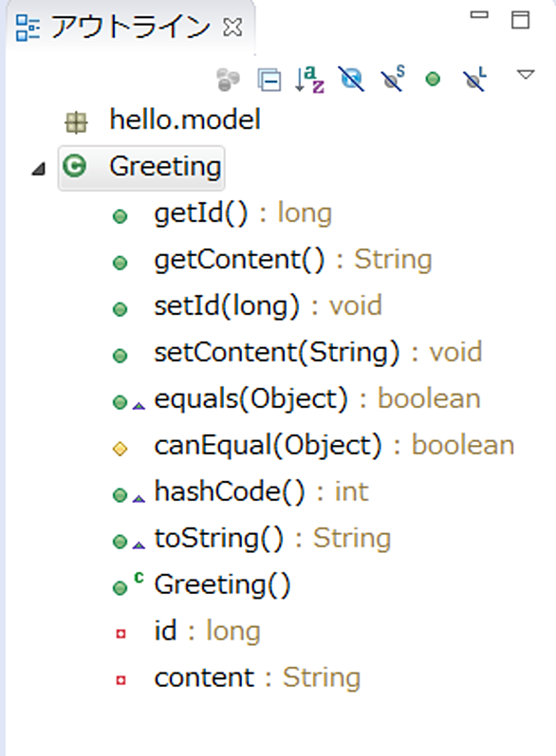Image resolution: width=556 pixels, height=756 pixels.
Task: Close the アウトライン tab
Action: pyautogui.click(x=232, y=28)
